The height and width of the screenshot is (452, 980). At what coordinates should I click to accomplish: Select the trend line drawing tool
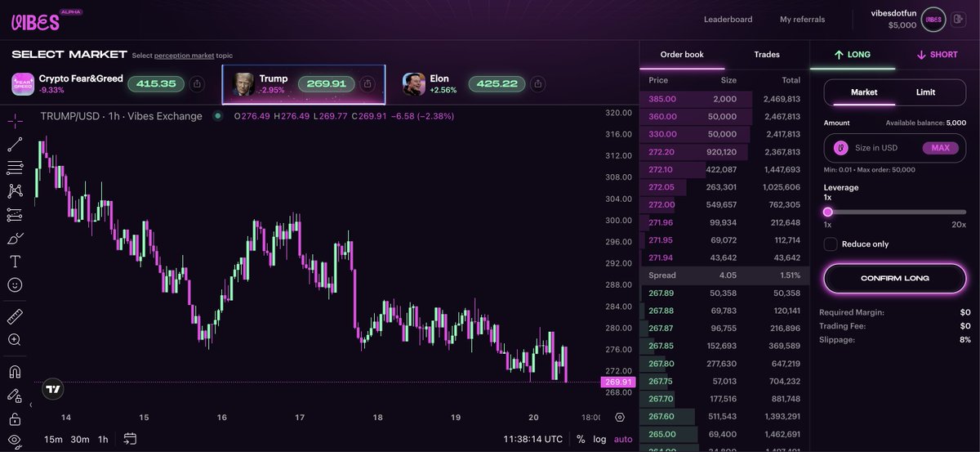point(15,145)
